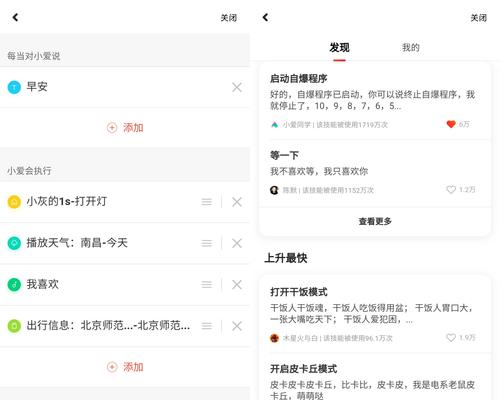
Task: Tap 关闭 on the left screen
Action: (x=229, y=18)
